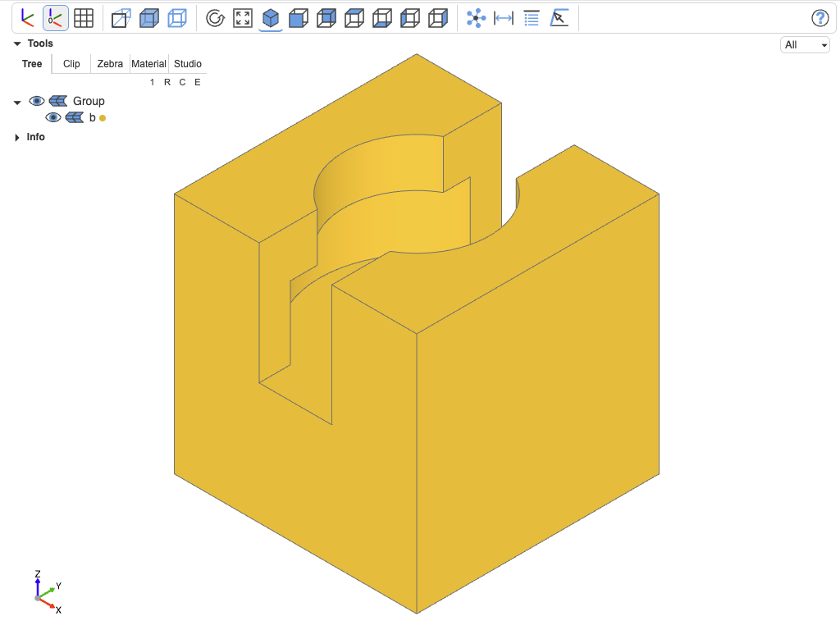Click the XYZ orientation axes gizmo
This screenshot has height=630, width=840.
[x=47, y=592]
